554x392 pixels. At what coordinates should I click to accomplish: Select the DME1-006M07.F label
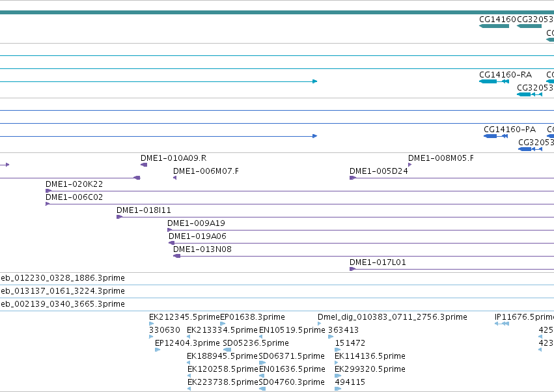click(x=206, y=171)
